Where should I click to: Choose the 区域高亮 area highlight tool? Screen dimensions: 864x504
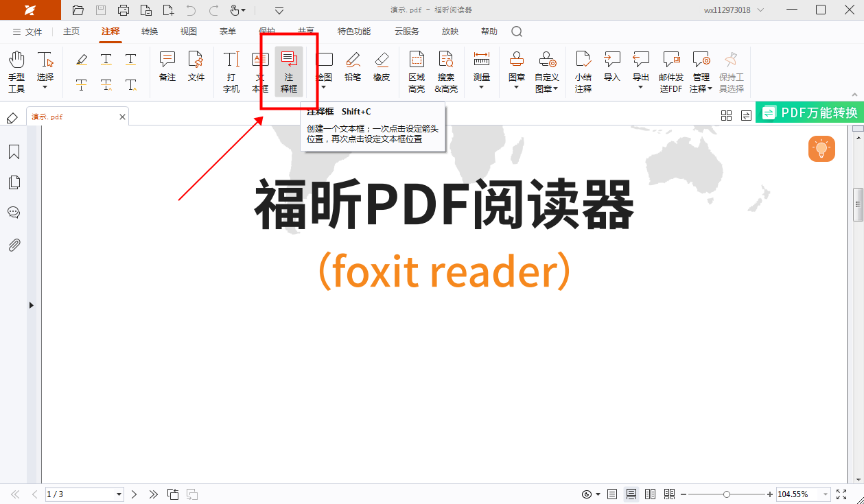[417, 71]
